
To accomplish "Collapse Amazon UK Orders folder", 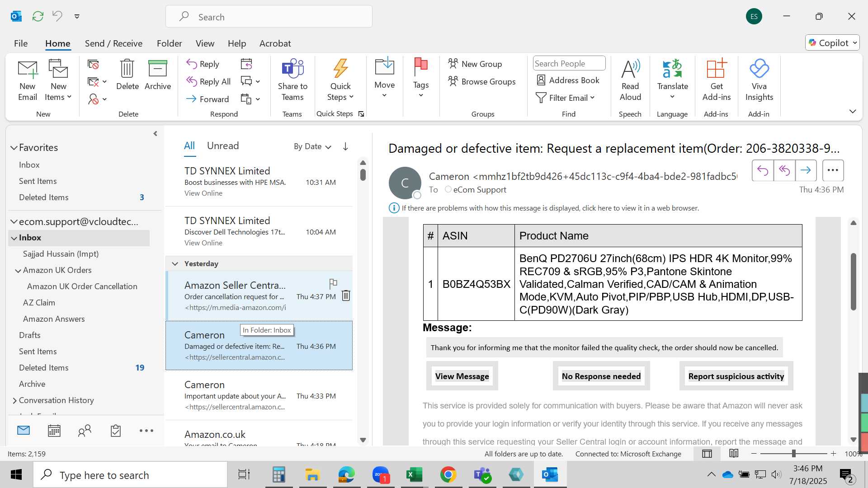I will coord(18,271).
